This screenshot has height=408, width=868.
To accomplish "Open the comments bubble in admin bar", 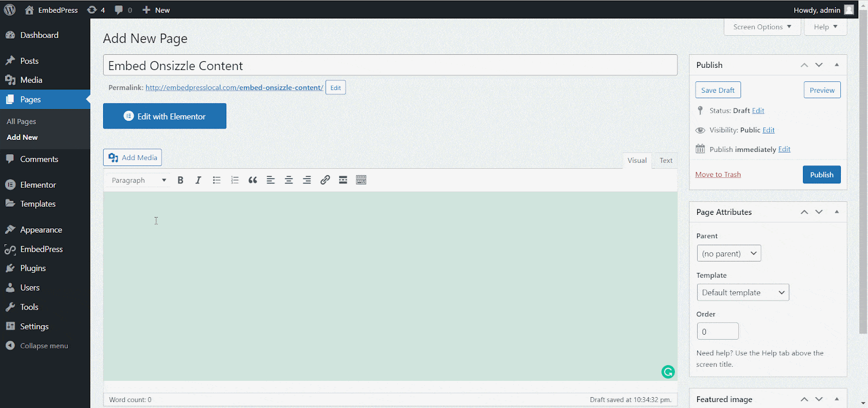I will pyautogui.click(x=123, y=10).
